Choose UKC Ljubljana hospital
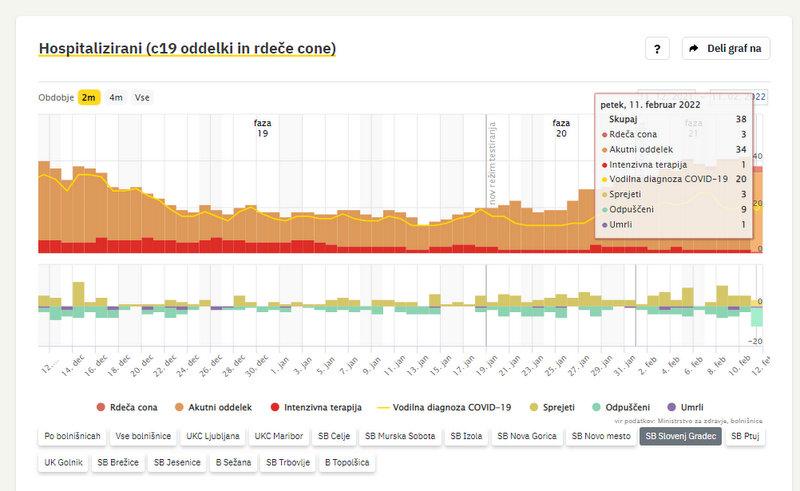Viewport: 800px width, 491px height. 211,436
